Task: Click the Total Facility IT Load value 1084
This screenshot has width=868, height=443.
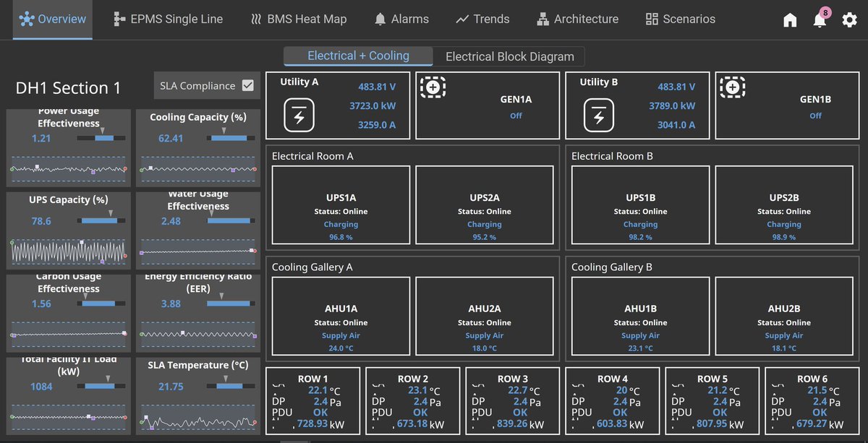Action: (41, 387)
